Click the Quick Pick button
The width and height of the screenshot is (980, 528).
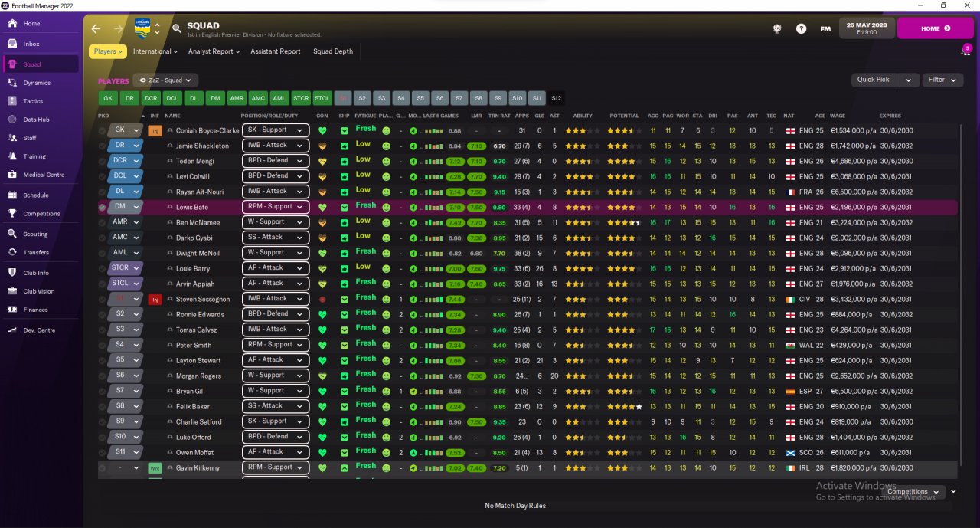[x=874, y=80]
